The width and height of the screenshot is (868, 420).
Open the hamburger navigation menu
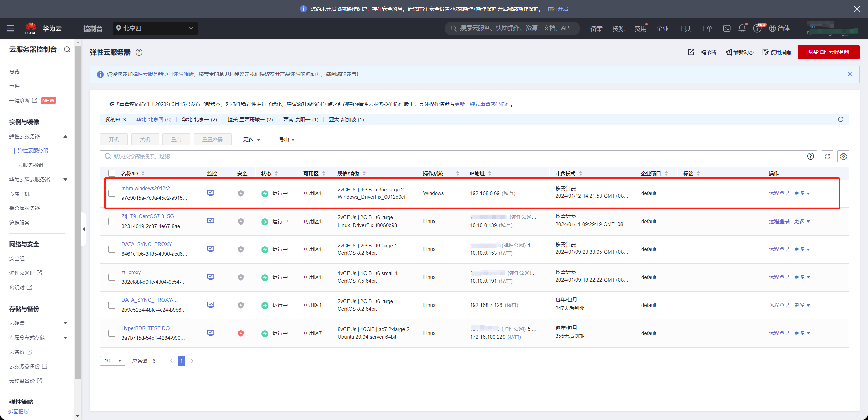point(10,28)
